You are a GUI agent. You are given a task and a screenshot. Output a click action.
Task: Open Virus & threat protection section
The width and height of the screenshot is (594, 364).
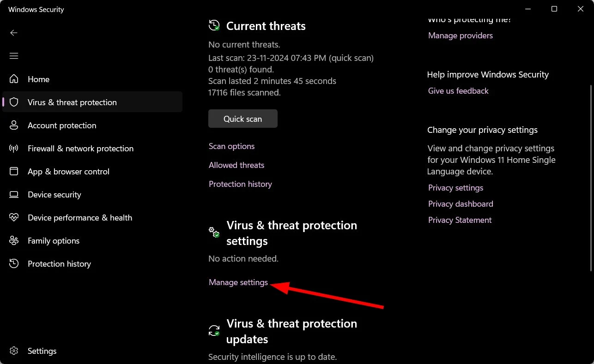(x=72, y=102)
